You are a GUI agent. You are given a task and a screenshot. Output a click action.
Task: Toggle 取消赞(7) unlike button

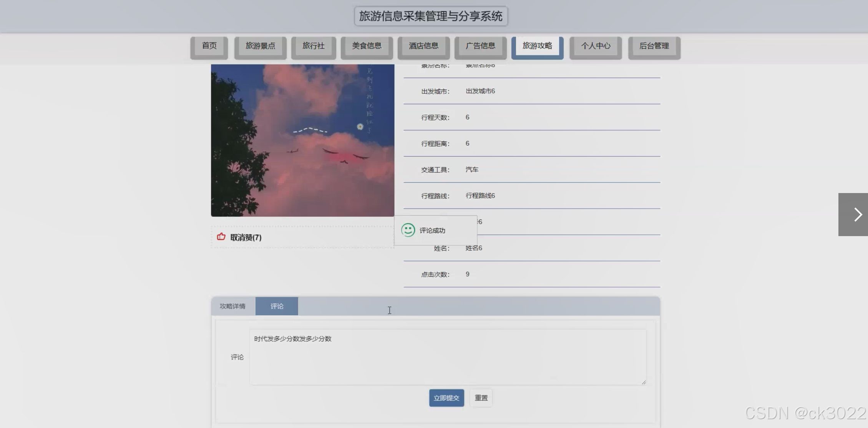[246, 238]
